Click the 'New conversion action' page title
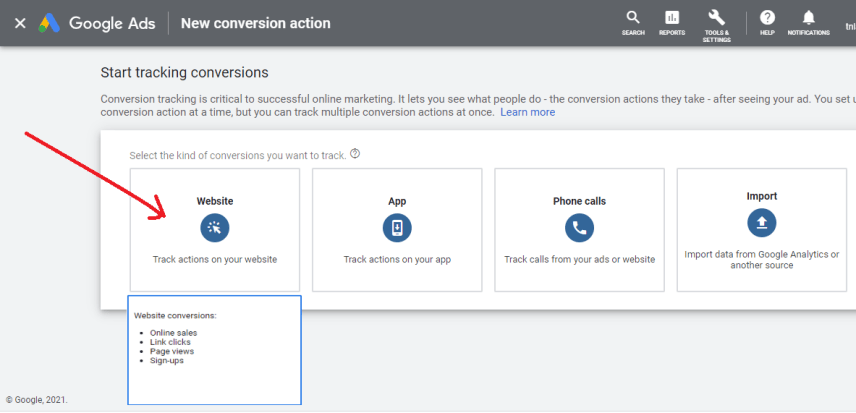 point(255,23)
